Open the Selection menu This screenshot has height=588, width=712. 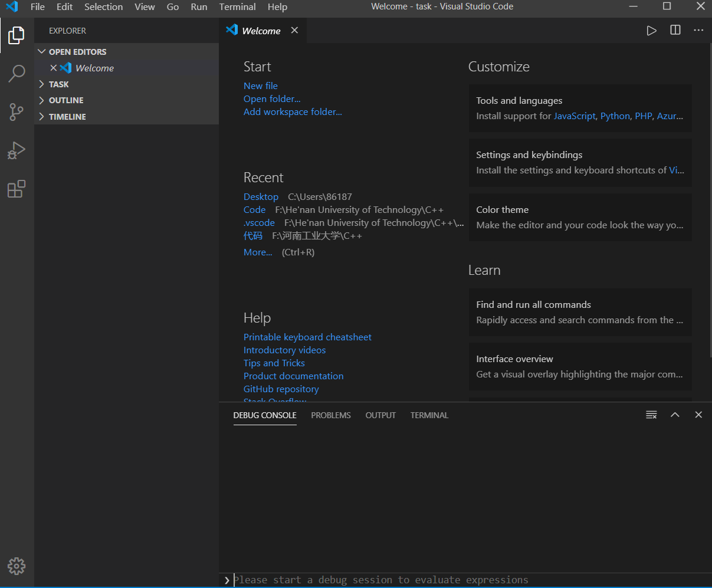pos(104,7)
